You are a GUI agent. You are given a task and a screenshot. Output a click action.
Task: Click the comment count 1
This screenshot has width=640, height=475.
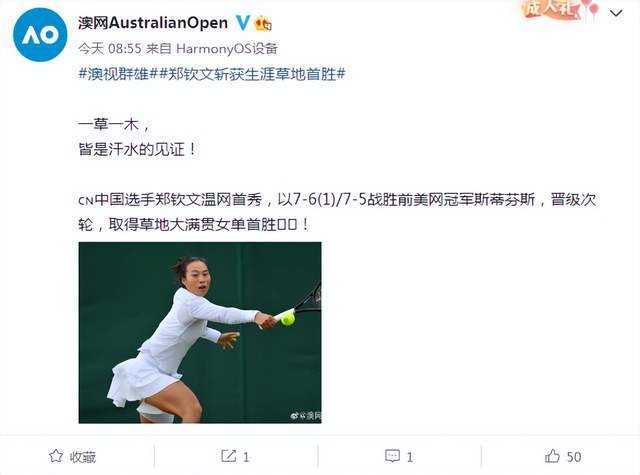coord(409,457)
